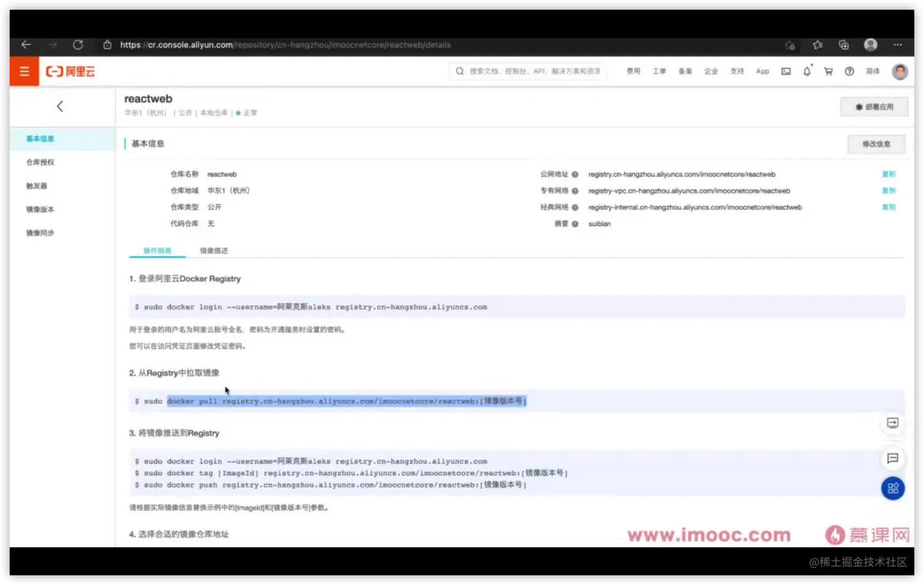Open the blue floating apps grid button

893,488
